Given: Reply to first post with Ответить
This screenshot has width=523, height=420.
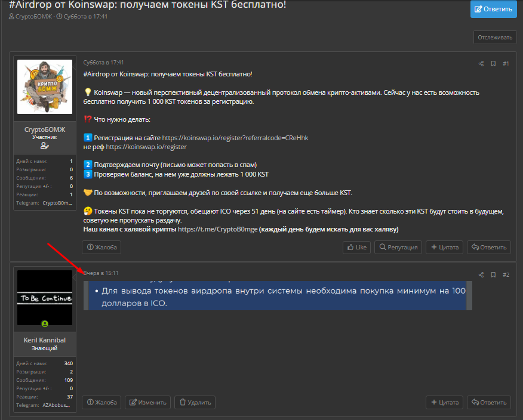Looking at the screenshot, I should tap(488, 248).
